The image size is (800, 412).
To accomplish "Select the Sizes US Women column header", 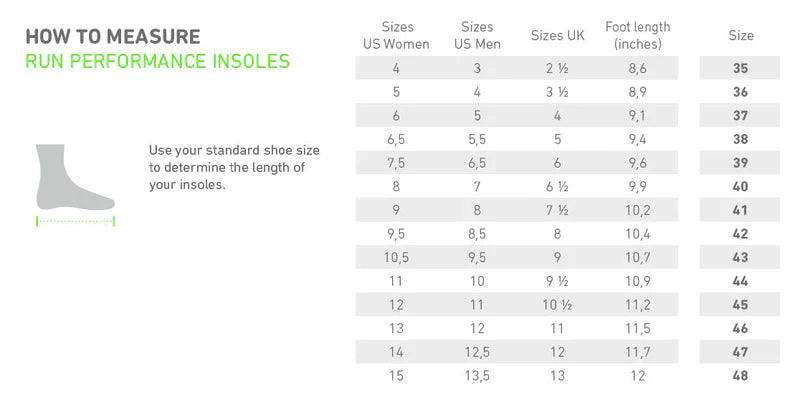I will coord(396,36).
